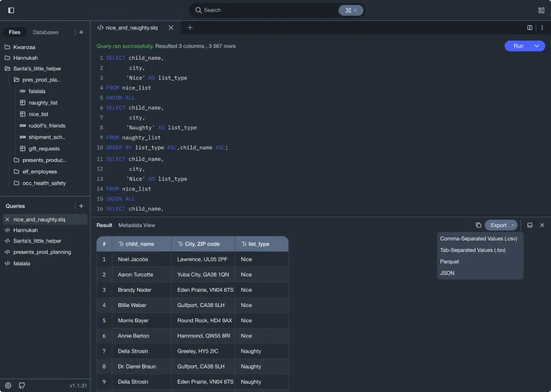The width and height of the screenshot is (551, 392).
Task: Select the Noel Jacobs cell
Action: (x=142, y=259)
